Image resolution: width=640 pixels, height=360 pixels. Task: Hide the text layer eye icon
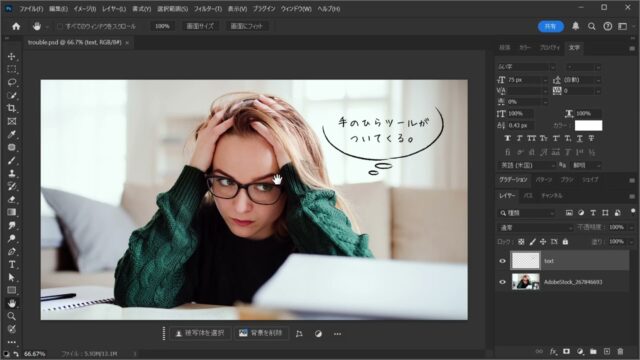(x=502, y=261)
